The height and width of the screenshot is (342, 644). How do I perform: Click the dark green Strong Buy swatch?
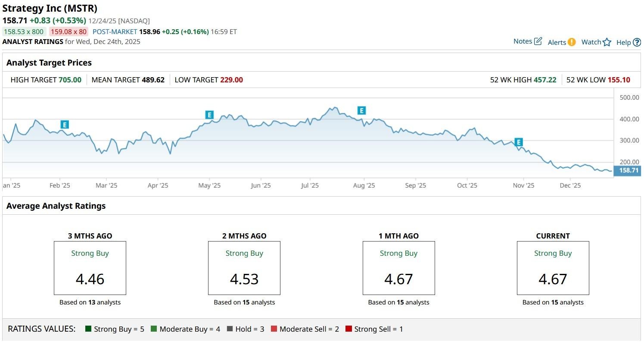click(x=89, y=329)
